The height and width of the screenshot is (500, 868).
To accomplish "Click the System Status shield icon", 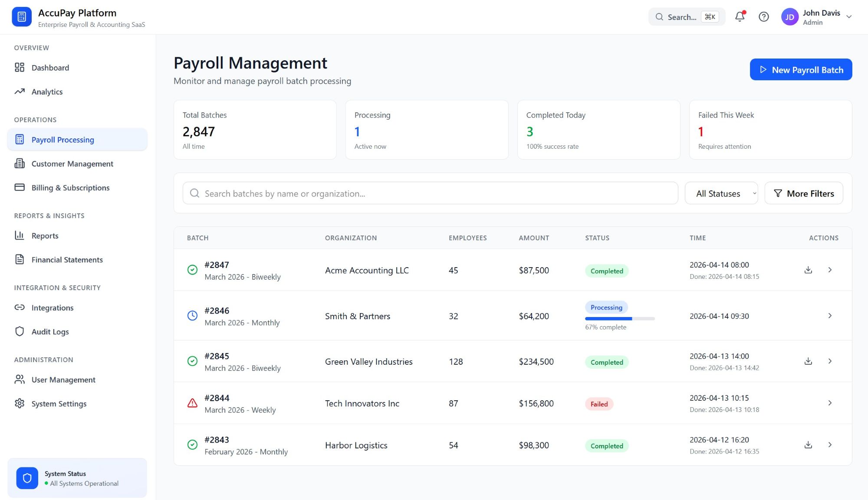I will 27,478.
